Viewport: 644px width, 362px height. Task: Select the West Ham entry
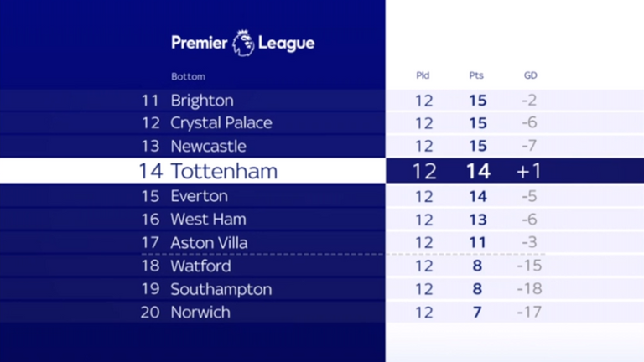322,220
